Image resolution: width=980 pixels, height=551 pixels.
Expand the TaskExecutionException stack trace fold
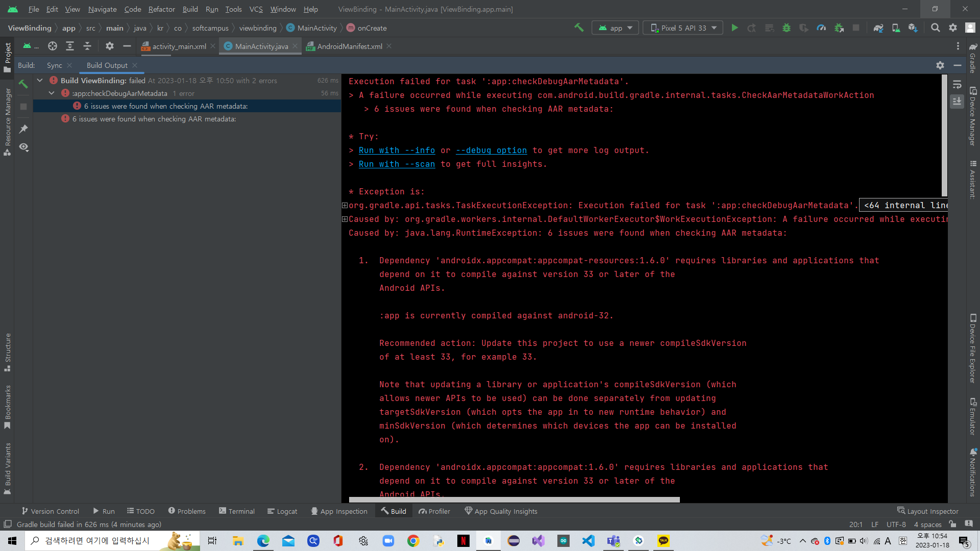pos(345,206)
